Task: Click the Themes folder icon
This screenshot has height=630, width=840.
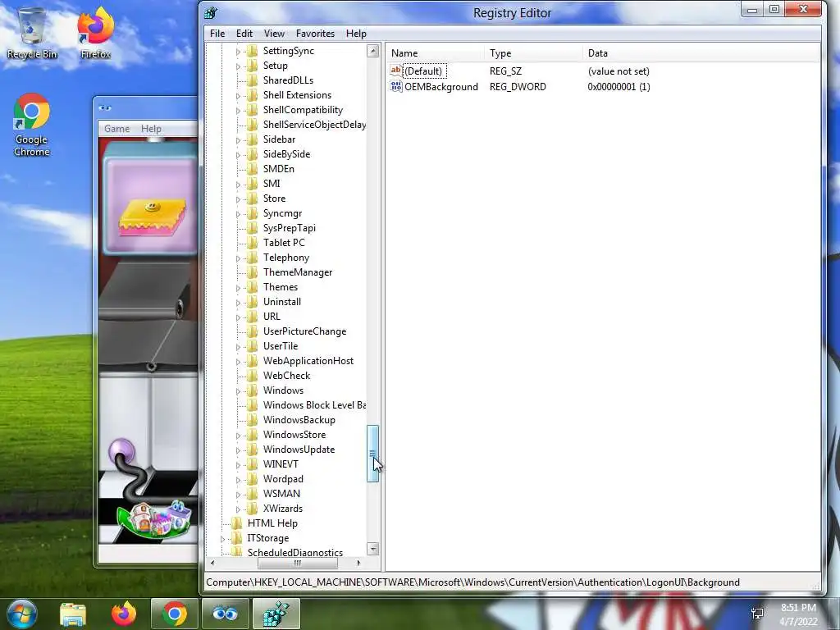Action: click(x=252, y=287)
